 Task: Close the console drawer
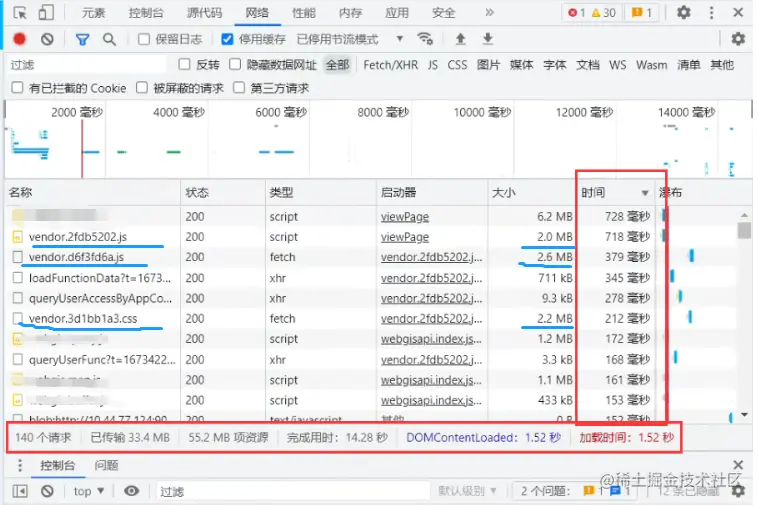(x=738, y=465)
